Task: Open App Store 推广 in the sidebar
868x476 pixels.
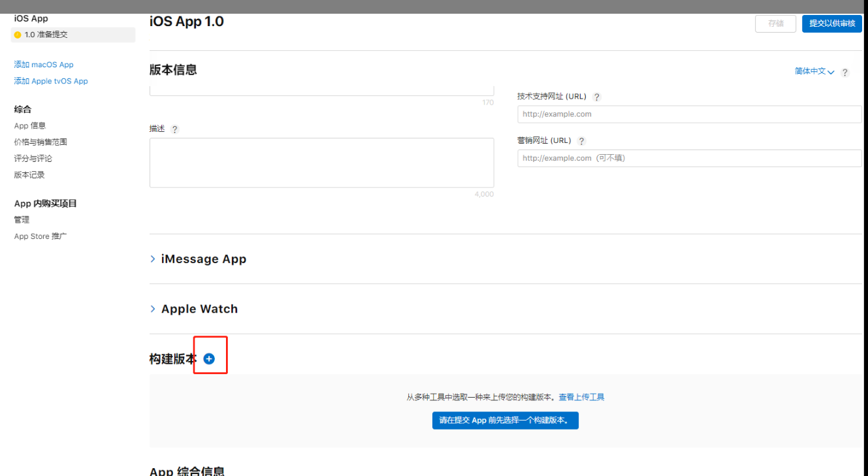Action: 40,236
